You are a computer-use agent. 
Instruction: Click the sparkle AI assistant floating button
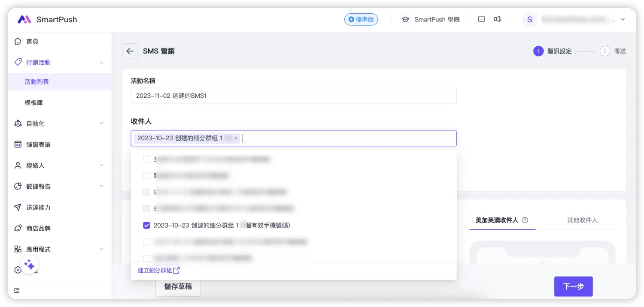click(29, 265)
